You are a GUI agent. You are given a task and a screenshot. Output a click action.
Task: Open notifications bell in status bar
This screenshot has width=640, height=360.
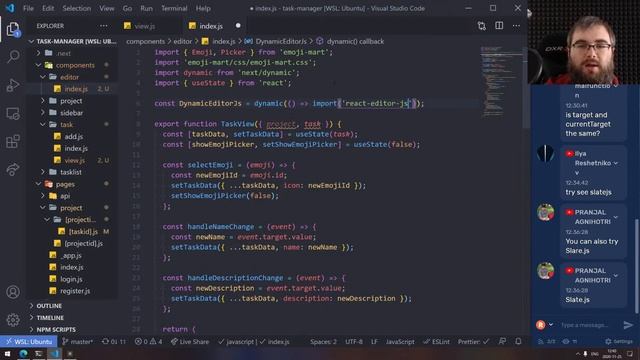(518, 342)
